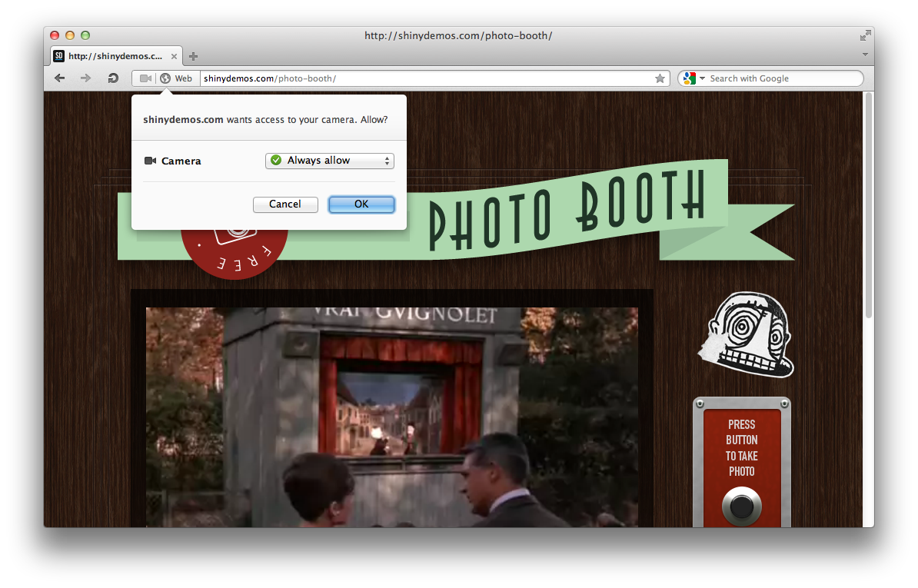This screenshot has width=918, height=588.
Task: Open a new tab with the plus icon
Action: [x=194, y=56]
